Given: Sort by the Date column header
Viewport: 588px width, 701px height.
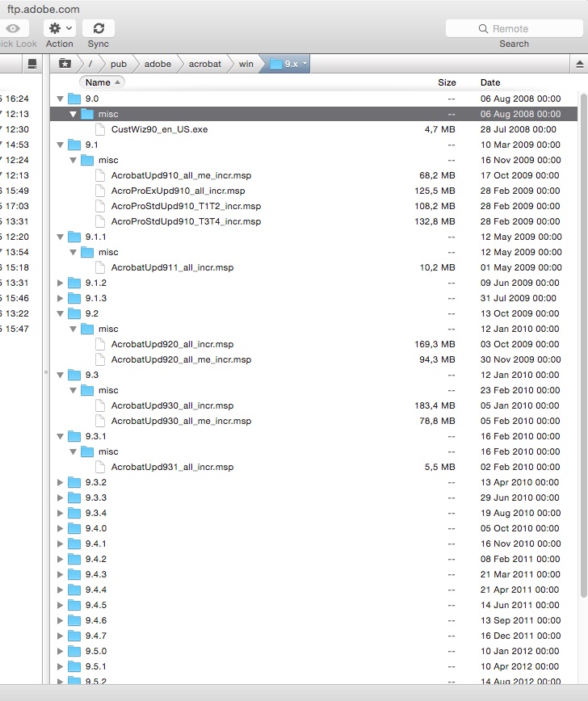Looking at the screenshot, I should coord(490,82).
